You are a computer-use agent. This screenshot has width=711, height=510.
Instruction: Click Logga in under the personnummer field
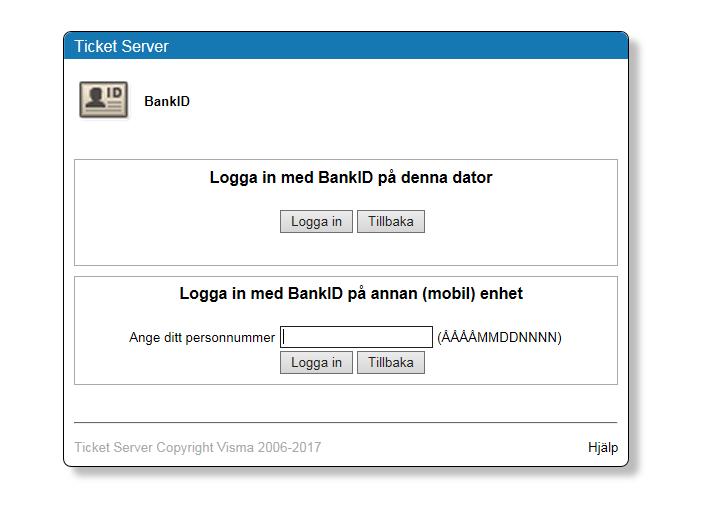(x=316, y=362)
